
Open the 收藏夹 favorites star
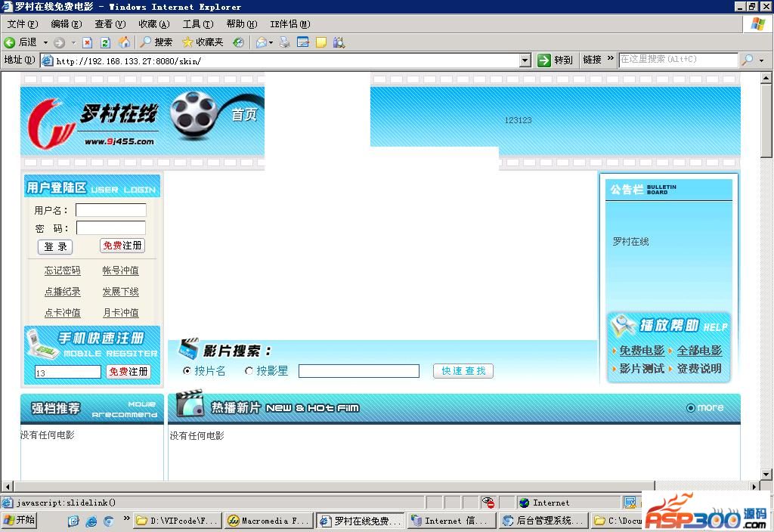(x=203, y=42)
